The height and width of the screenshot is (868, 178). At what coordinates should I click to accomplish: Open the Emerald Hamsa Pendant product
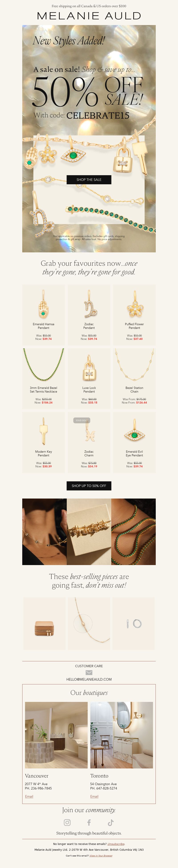44,315
